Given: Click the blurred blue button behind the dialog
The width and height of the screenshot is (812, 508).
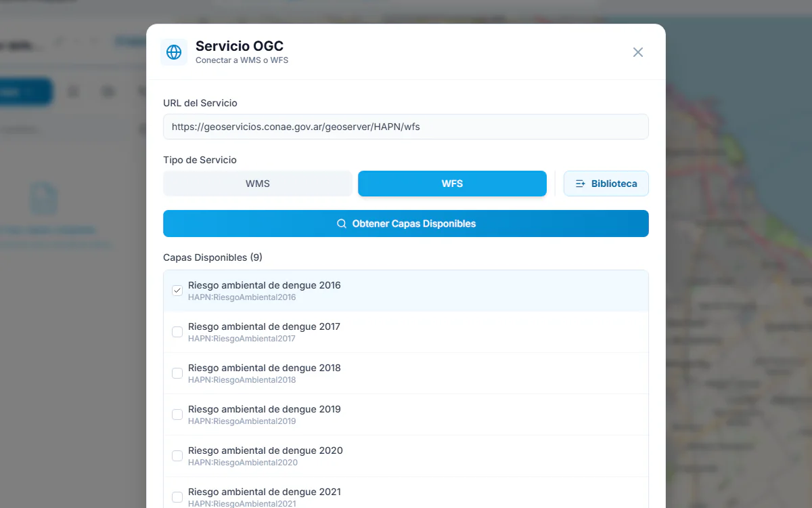Looking at the screenshot, I should 26,92.
